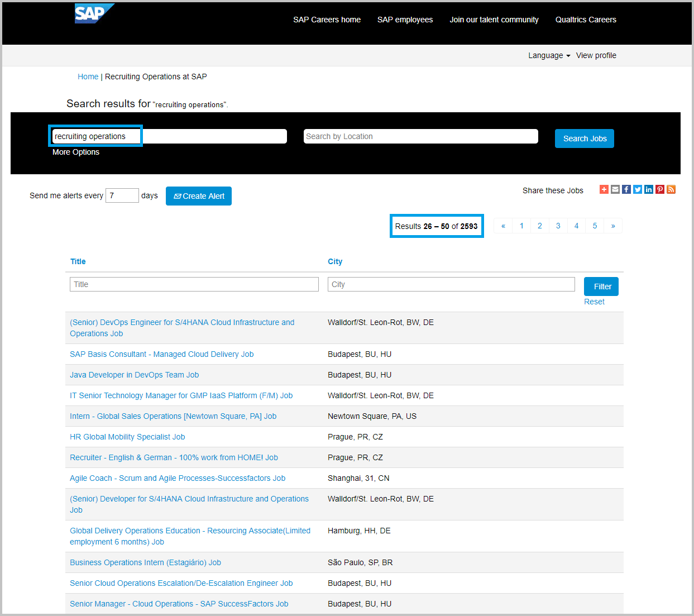Open Java Developer in DevOps Team job
This screenshot has height=616, width=694.
click(135, 375)
